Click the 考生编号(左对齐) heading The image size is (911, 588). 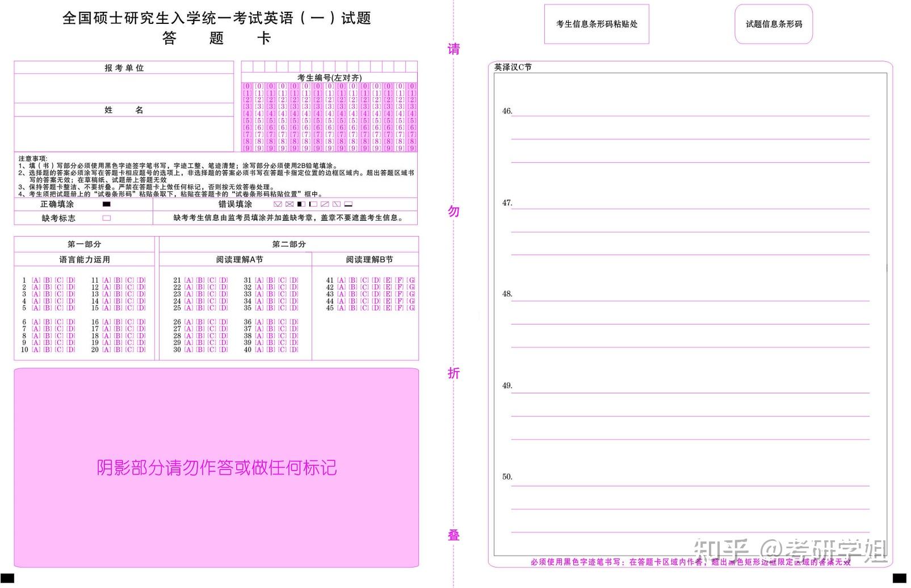[329, 78]
